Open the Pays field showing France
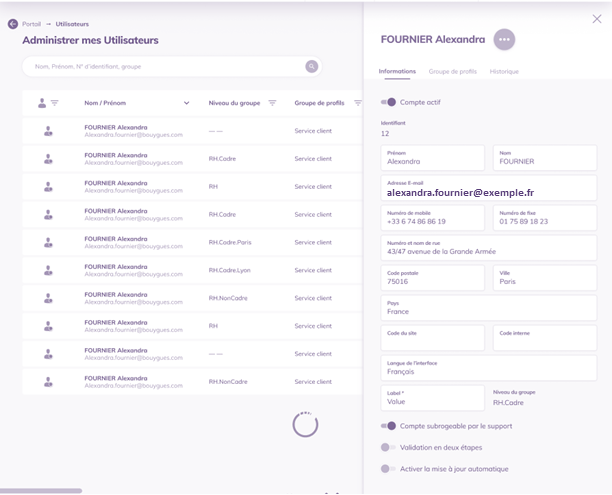Viewport: 612px width, 495px height. pyautogui.click(x=490, y=307)
